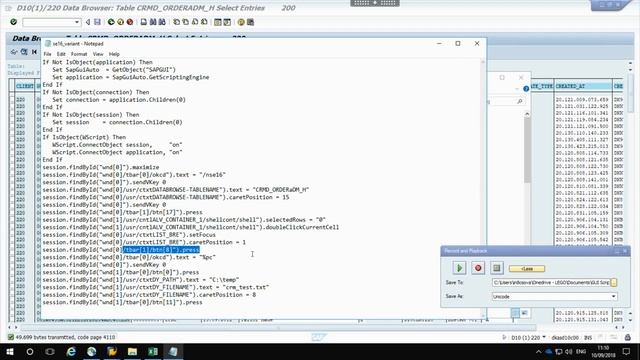640x360 pixels.
Task: Click the SAP status bar lock icon
Action: [x=628, y=337]
